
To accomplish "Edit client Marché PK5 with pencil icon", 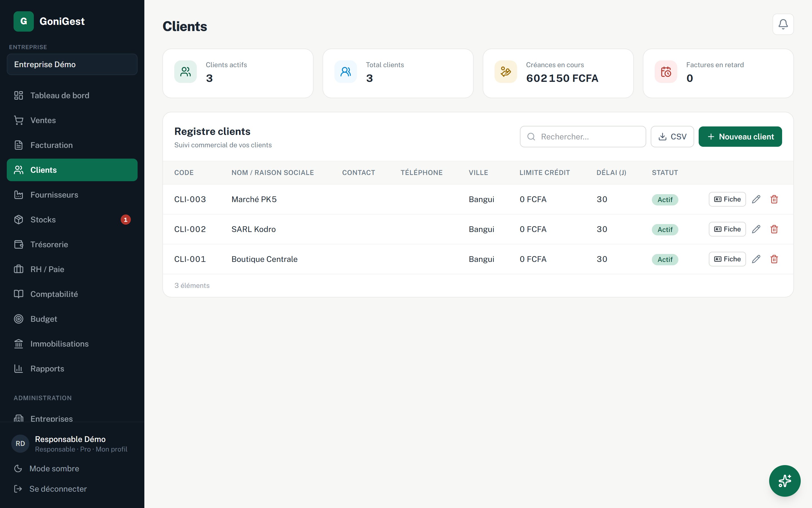I will [x=756, y=199].
